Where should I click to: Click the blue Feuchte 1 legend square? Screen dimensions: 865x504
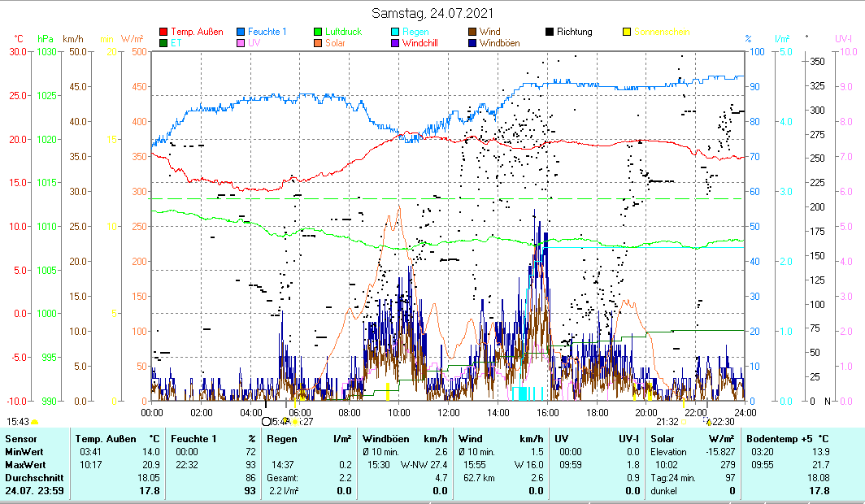[241, 33]
